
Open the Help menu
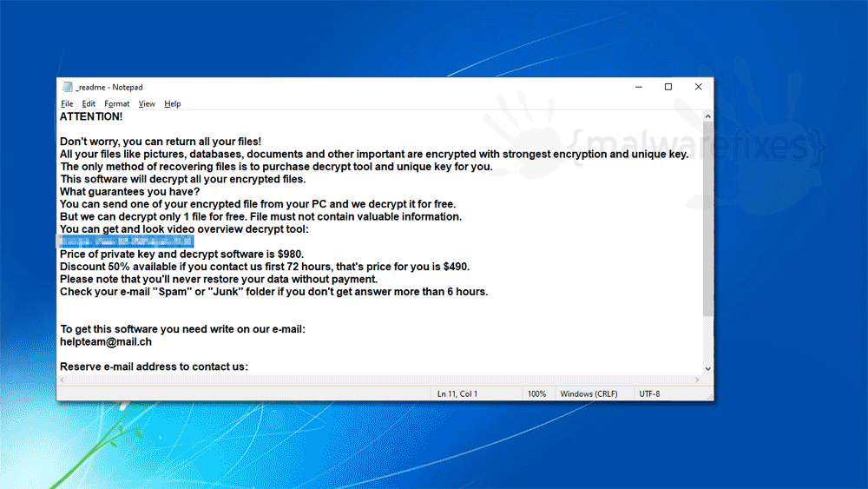pos(172,103)
